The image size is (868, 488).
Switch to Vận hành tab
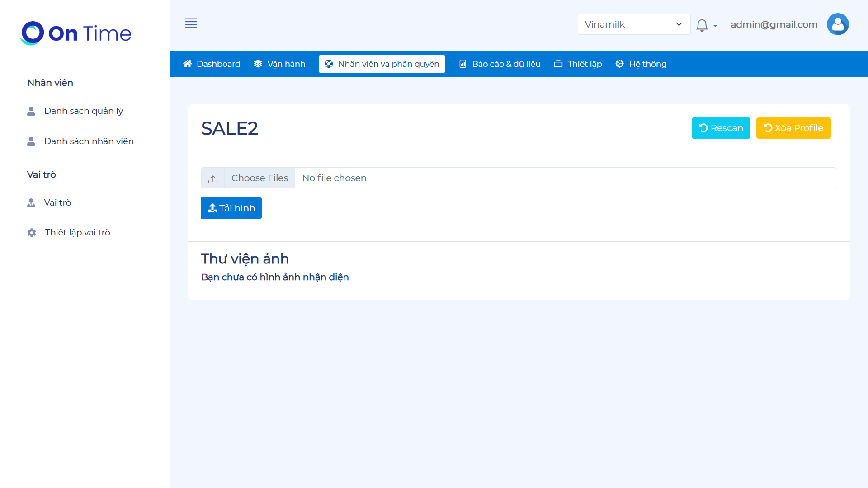coord(280,64)
